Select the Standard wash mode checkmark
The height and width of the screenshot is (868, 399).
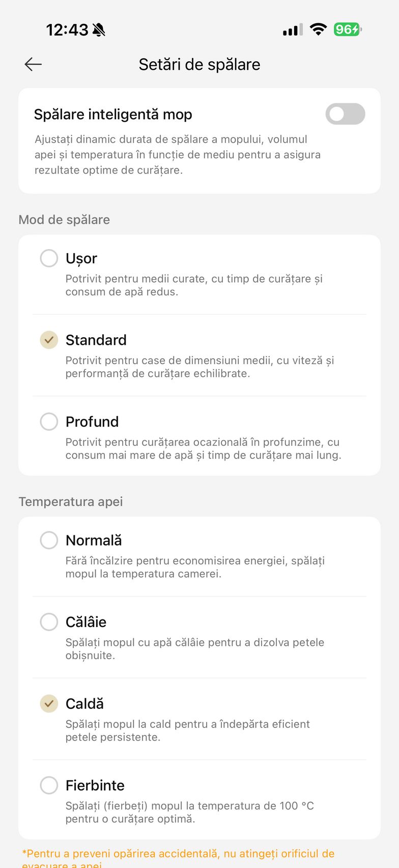49,340
